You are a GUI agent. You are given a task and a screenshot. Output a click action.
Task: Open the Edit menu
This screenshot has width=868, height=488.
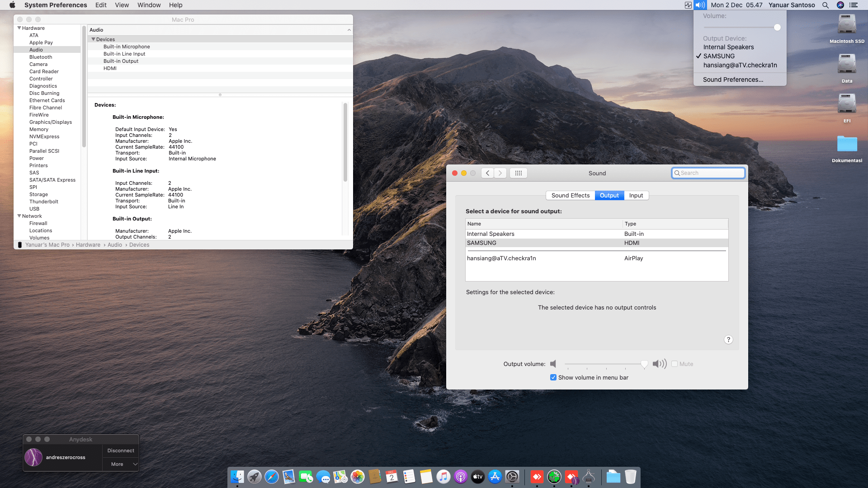coord(101,5)
